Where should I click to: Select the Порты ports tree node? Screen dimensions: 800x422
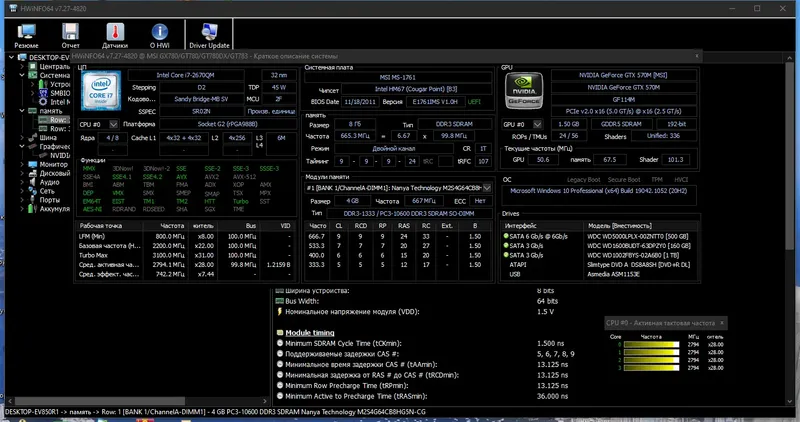click(x=49, y=200)
